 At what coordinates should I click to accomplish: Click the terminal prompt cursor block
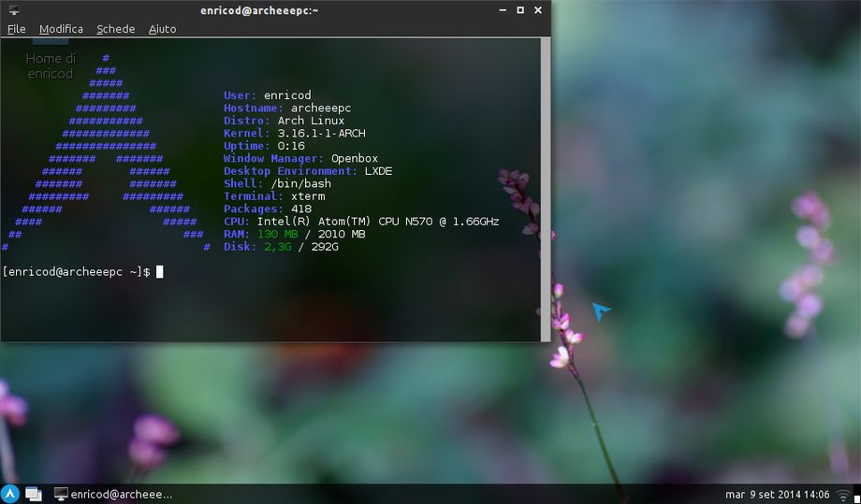point(160,271)
